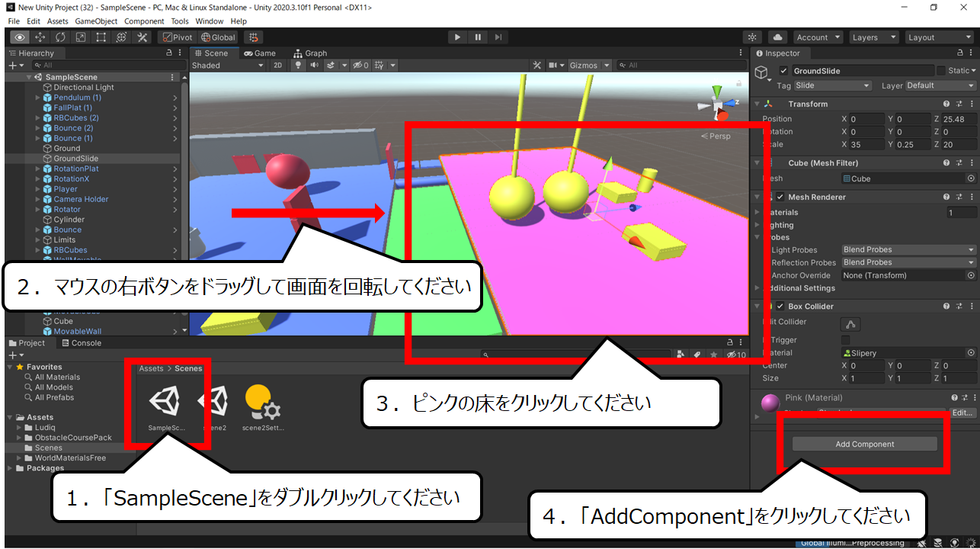This screenshot has width=980, height=549.
Task: Toggle the scene effects icon (skybox, fog)
Action: [331, 66]
